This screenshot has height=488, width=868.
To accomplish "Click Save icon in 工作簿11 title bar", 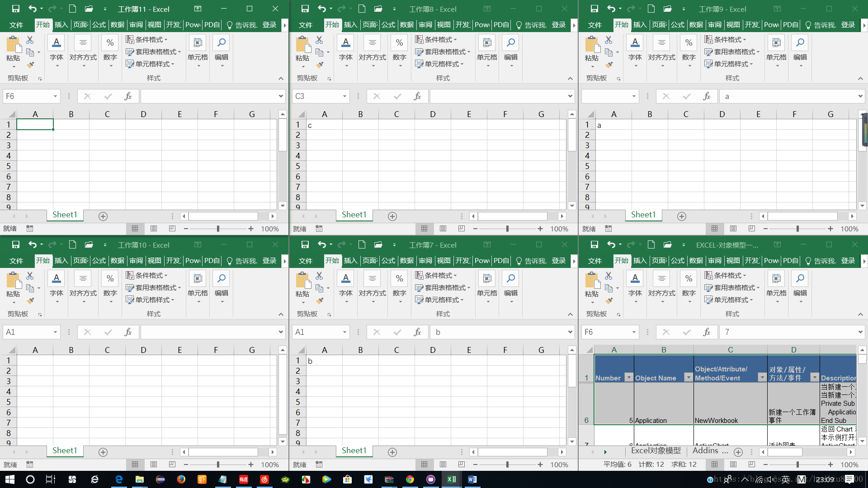I will coord(16,9).
